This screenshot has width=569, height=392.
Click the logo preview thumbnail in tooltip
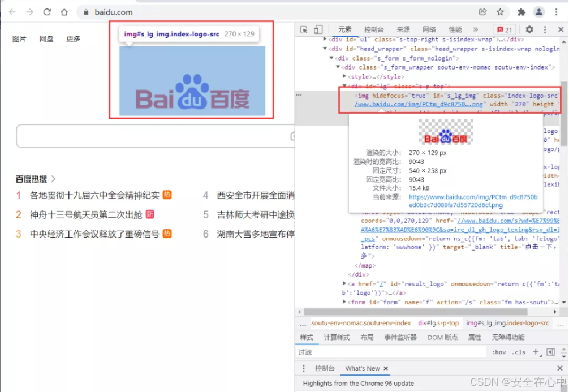tap(446, 132)
